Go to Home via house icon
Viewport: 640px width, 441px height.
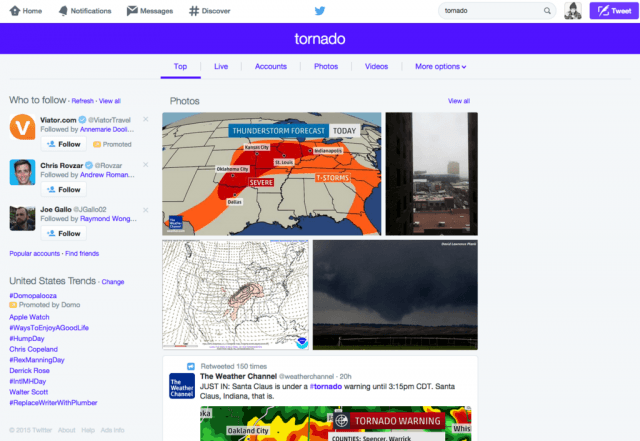15,11
